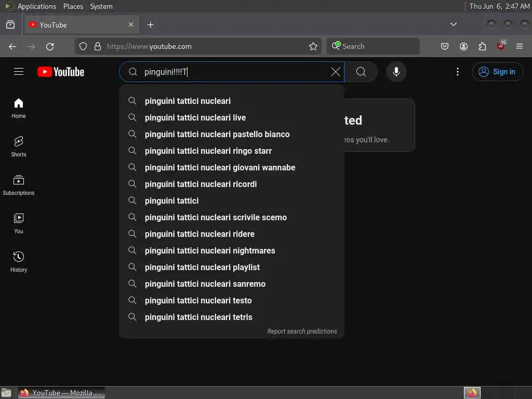Close the YouTube tab
This screenshot has width=532, height=399.
(131, 24)
